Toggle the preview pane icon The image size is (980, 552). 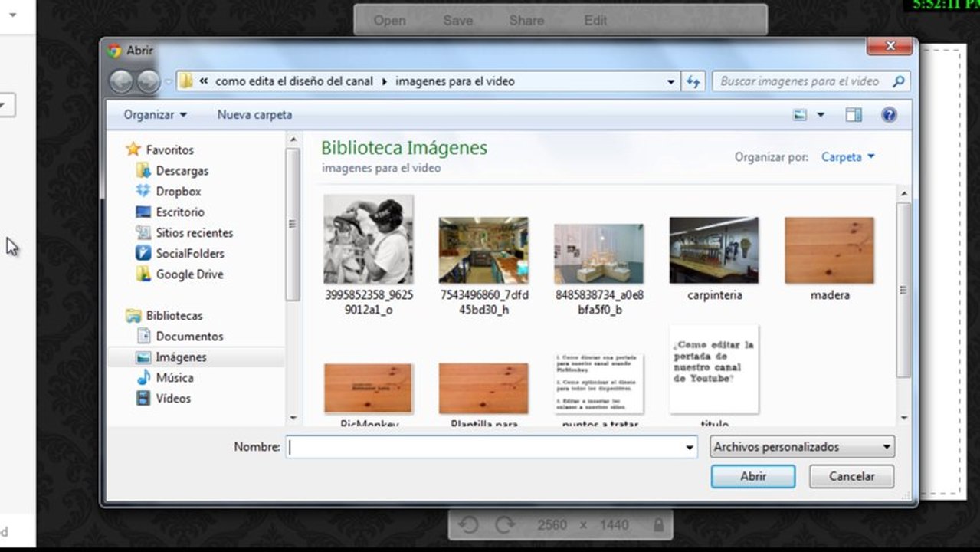point(854,115)
